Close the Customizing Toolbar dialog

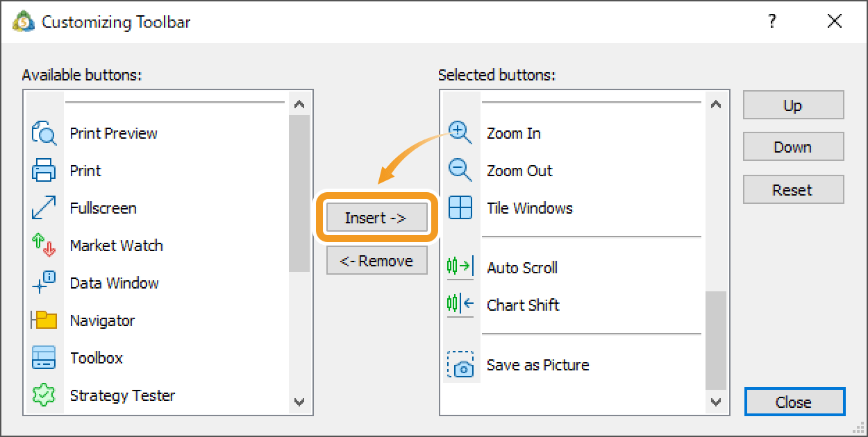tap(794, 402)
